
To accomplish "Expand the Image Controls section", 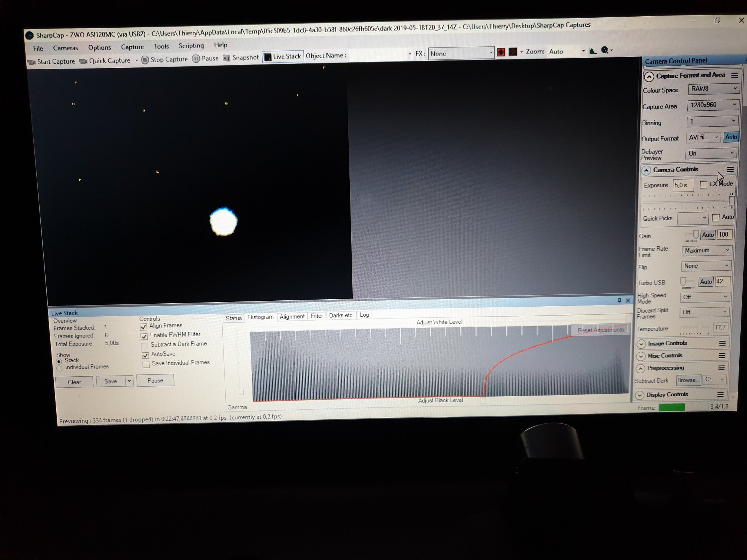I will tap(641, 344).
